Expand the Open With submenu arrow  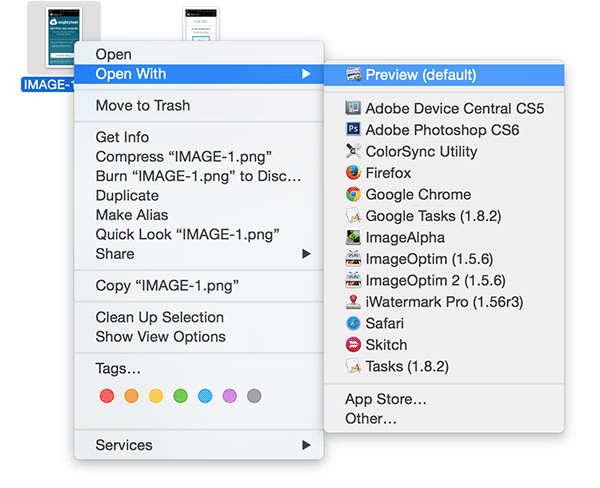(x=305, y=74)
